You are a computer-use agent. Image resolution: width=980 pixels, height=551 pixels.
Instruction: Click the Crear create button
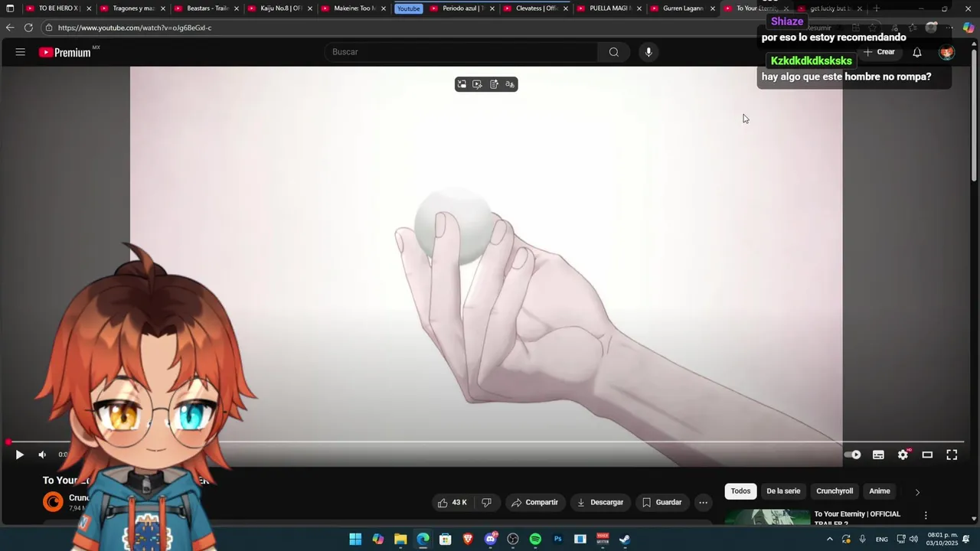point(878,52)
